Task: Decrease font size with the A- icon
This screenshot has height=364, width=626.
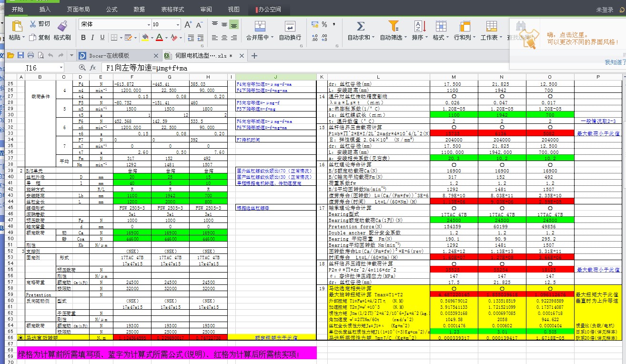Action: tap(201, 24)
